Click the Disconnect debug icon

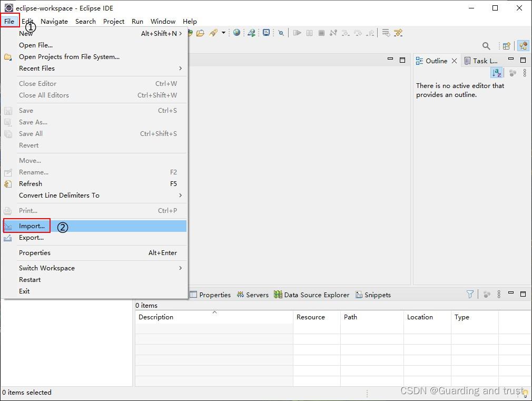[333, 33]
